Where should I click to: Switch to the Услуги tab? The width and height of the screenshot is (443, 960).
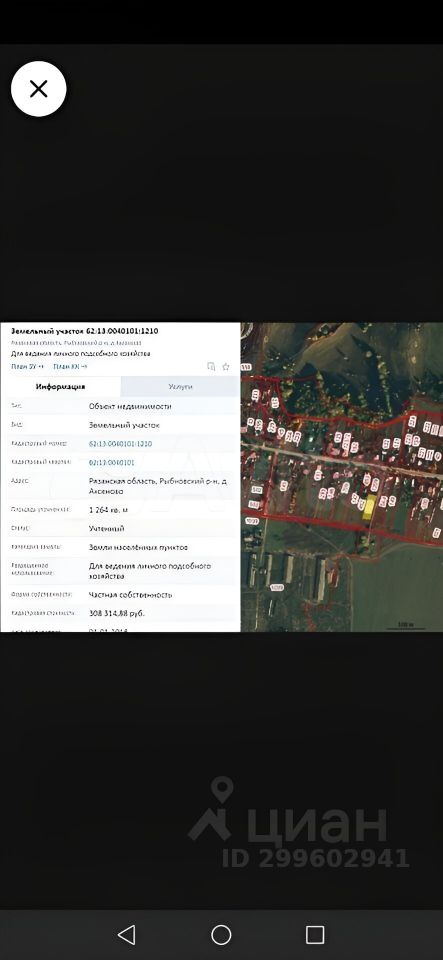point(180,387)
